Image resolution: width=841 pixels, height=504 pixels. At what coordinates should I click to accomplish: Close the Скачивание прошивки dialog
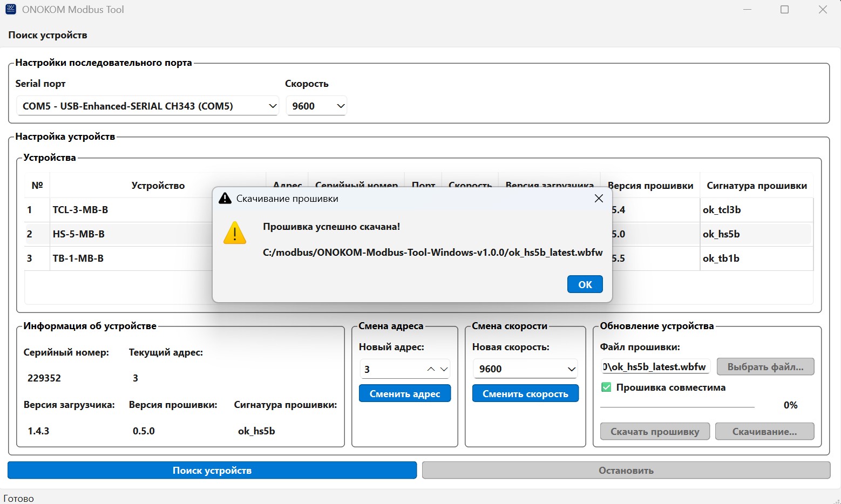tap(599, 198)
